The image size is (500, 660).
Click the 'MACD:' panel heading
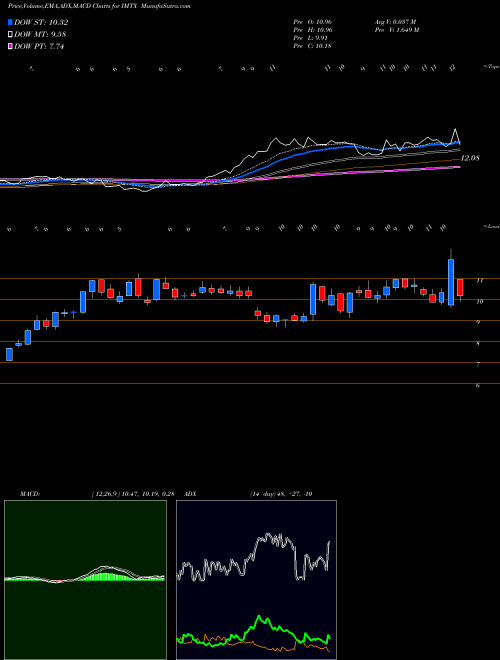coord(30,494)
